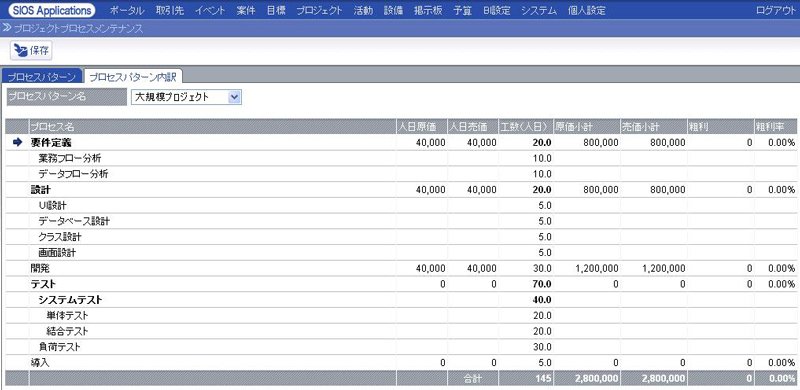Screen dimensions: 800x390
Task: Select the 結合テスト row
Action: (401, 331)
